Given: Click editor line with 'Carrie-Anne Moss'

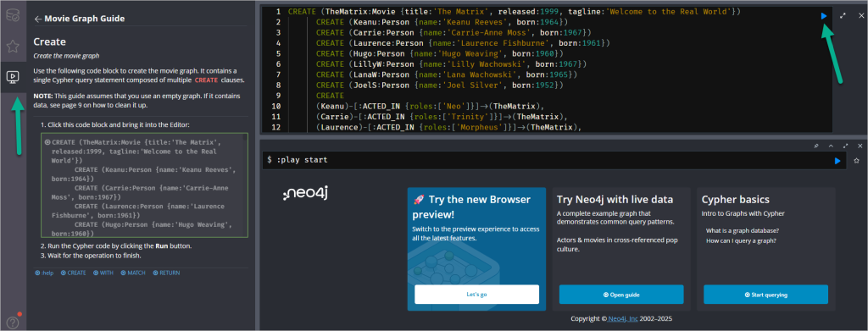Looking at the screenshot, I should click(454, 32).
